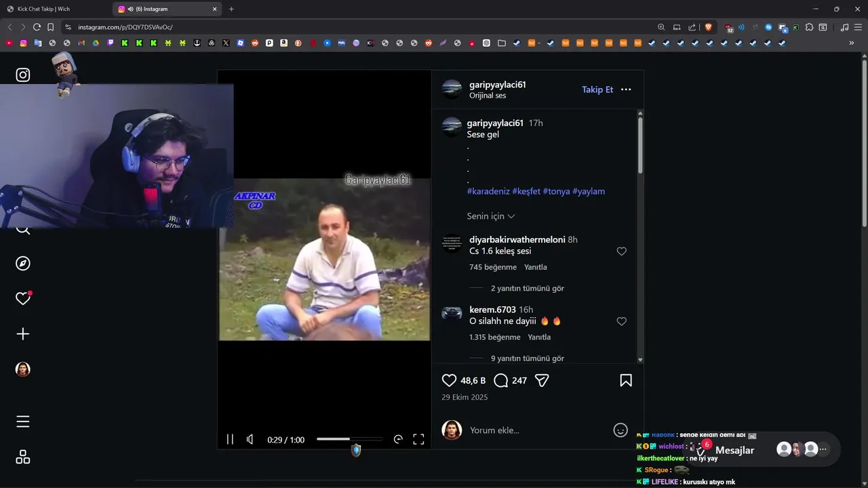This screenshot has height=488, width=868.
Task: Follow via Takip Et button
Action: tap(597, 89)
